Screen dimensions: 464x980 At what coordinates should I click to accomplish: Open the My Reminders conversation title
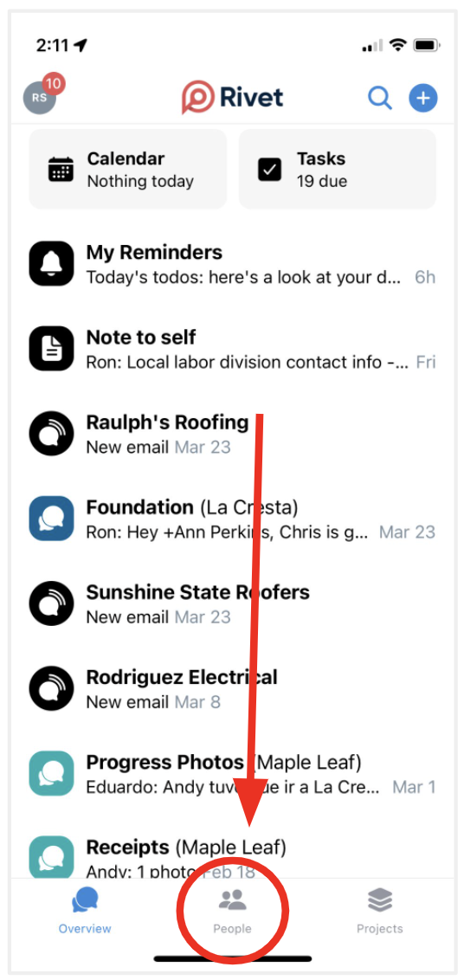pos(154,253)
